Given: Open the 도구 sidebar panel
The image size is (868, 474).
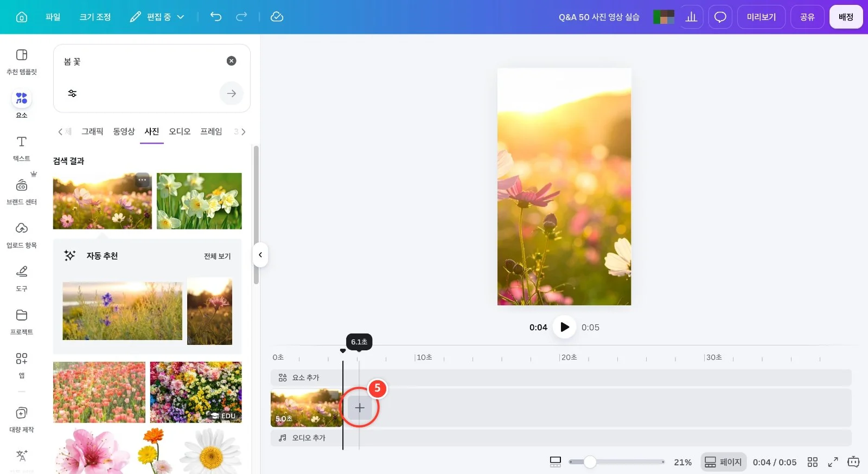Looking at the screenshot, I should pos(22,279).
